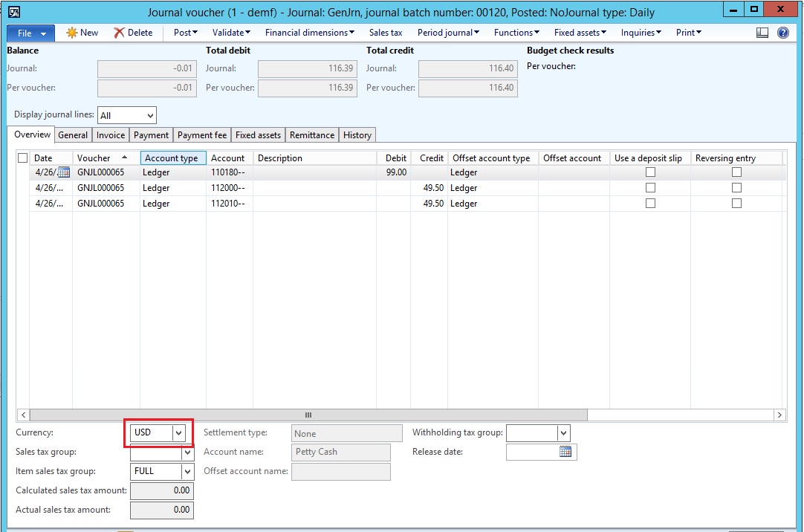Click the red Delete X icon
The height and width of the screenshot is (532, 804).
tap(119, 33)
